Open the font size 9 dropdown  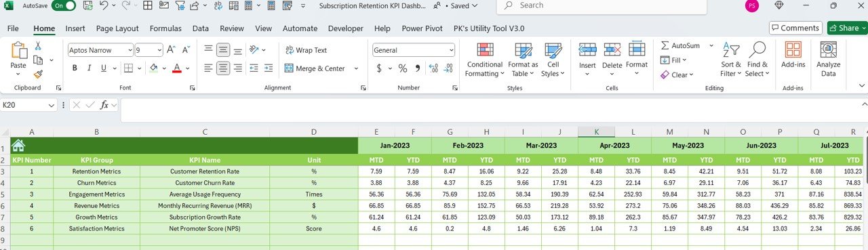[x=159, y=50]
